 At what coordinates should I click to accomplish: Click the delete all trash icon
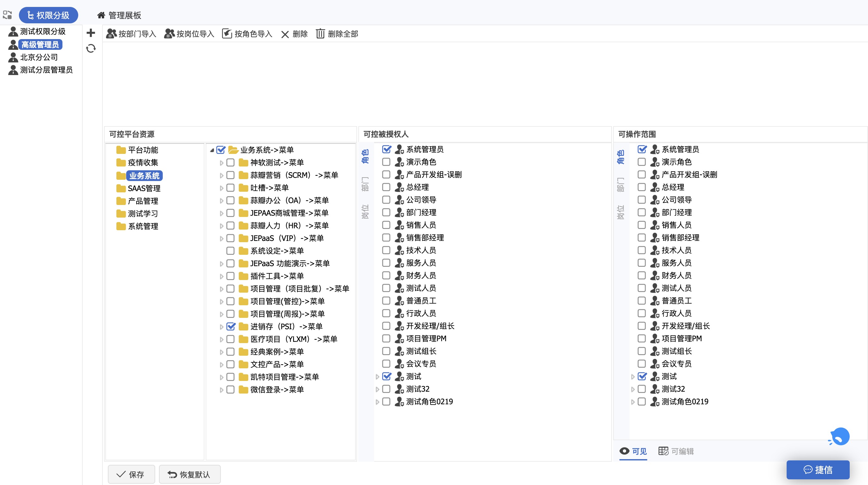(x=320, y=34)
